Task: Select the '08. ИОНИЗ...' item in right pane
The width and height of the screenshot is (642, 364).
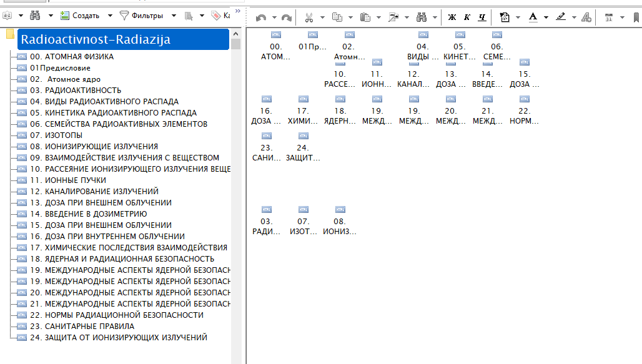Action: (340, 221)
